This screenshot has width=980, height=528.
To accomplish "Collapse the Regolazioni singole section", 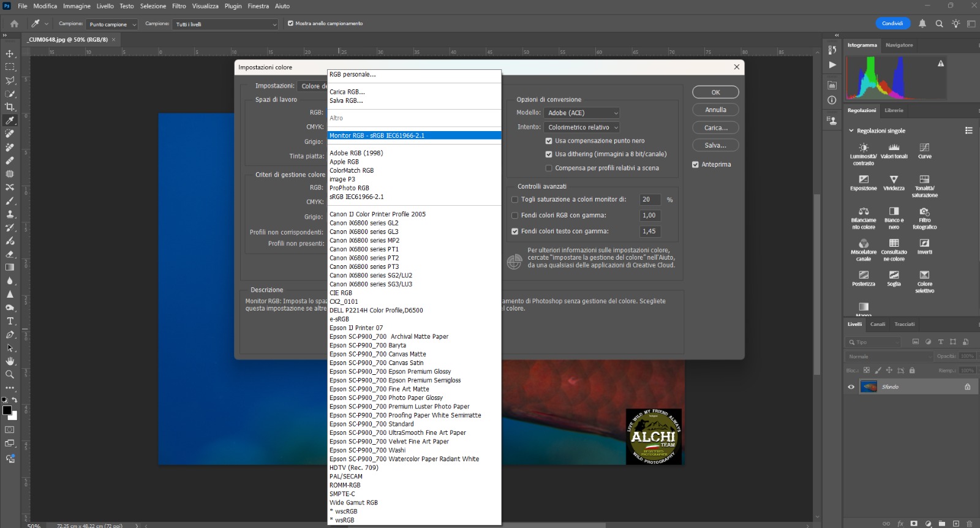I will coord(851,131).
